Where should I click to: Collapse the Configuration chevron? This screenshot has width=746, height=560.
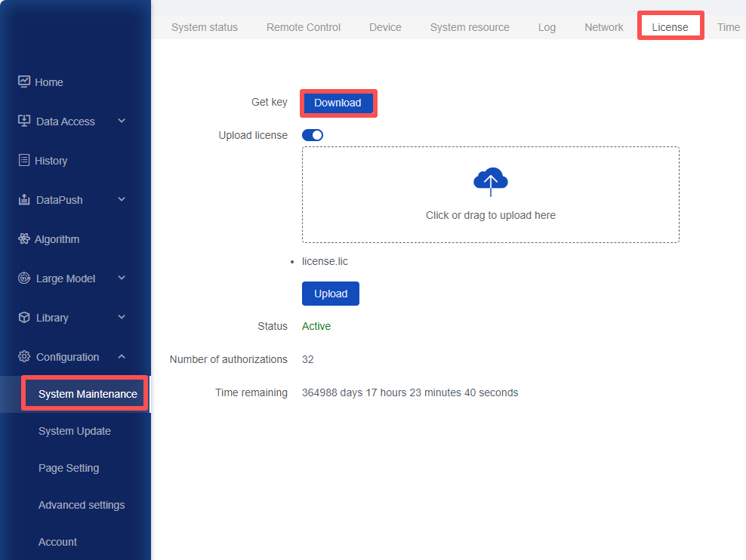[x=122, y=356]
